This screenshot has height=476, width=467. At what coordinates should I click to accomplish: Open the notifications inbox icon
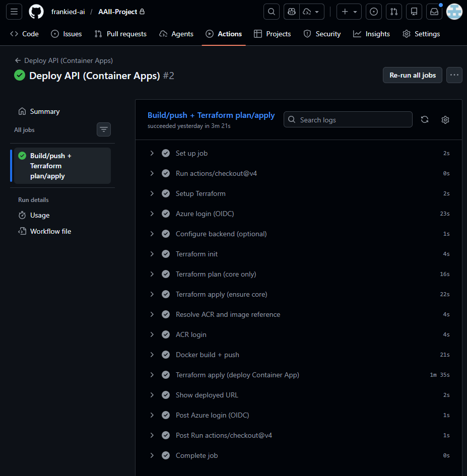coord(434,11)
